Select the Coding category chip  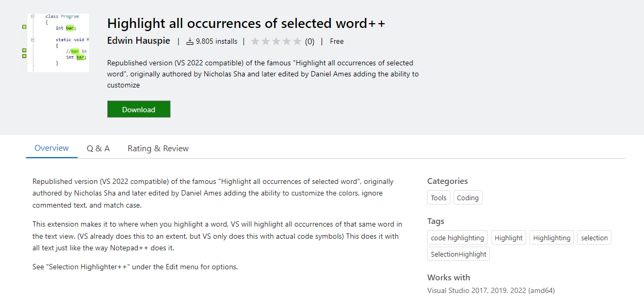(x=468, y=198)
